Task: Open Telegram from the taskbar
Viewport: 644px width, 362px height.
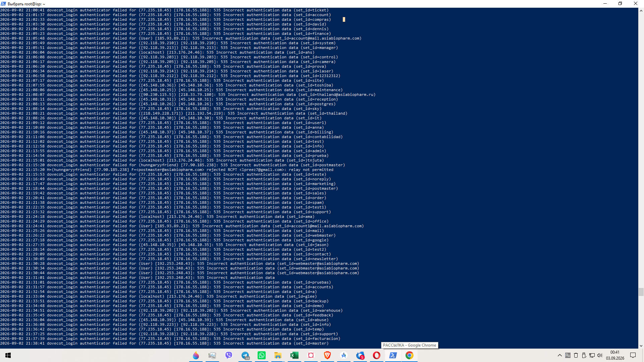Action: (245, 355)
